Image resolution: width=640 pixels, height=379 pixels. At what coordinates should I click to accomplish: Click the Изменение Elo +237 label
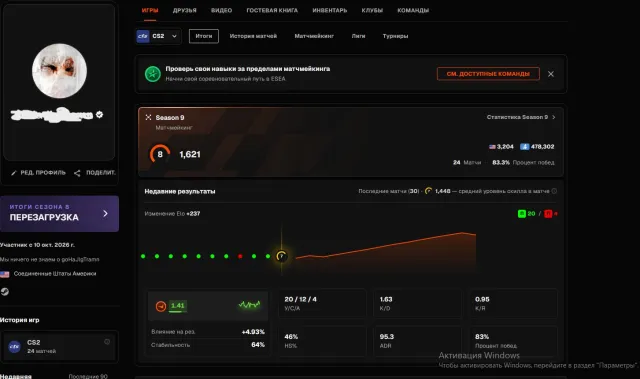[172, 214]
